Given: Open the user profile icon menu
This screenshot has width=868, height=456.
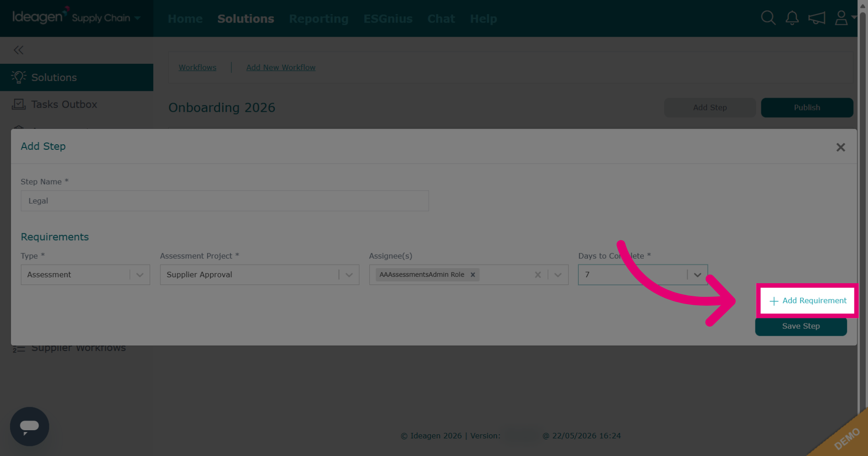Looking at the screenshot, I should [x=844, y=18].
